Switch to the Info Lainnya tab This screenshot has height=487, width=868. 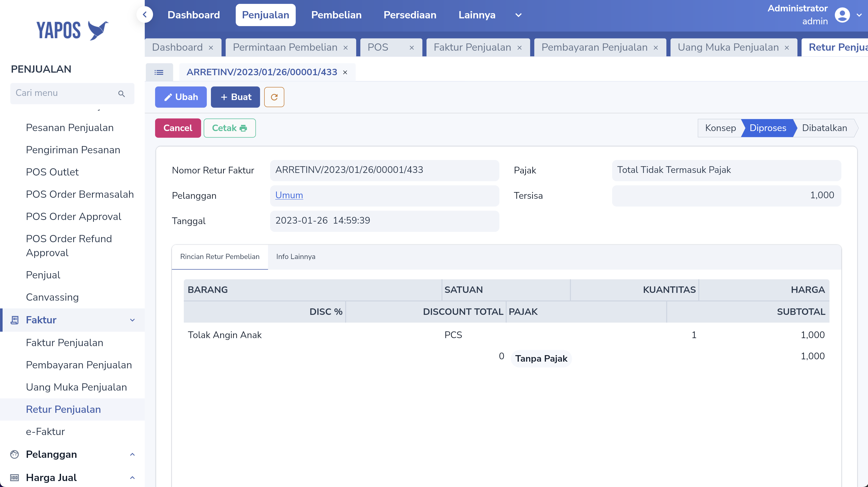point(296,257)
